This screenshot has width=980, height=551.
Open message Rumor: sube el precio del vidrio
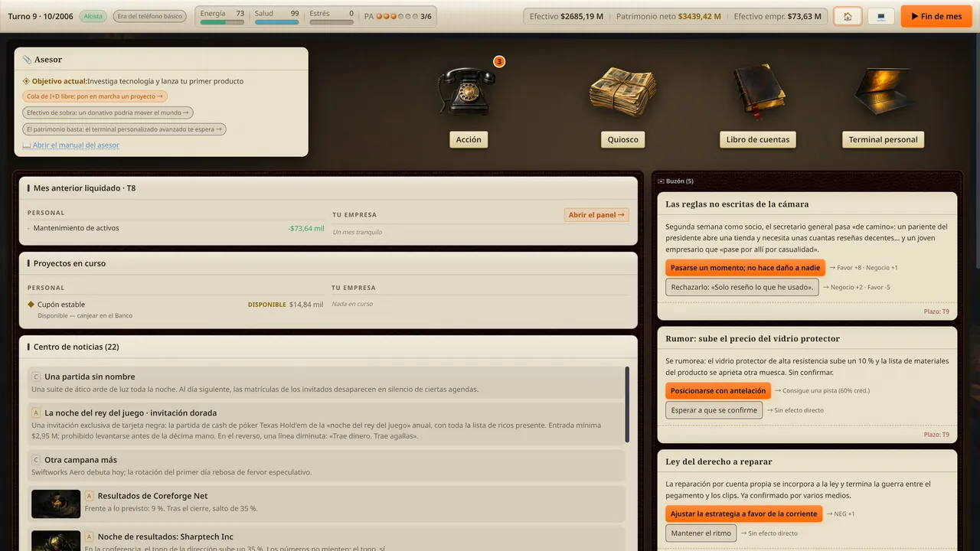[x=753, y=338]
